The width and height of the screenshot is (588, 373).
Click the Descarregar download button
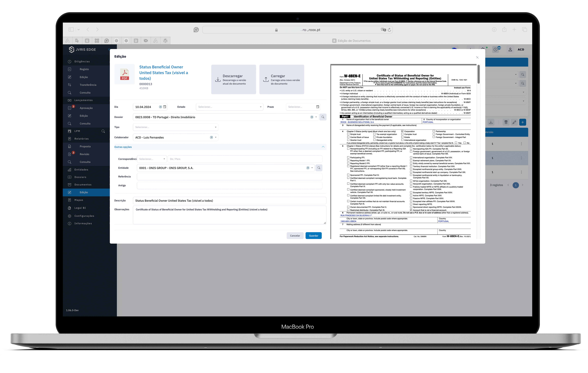[x=233, y=79]
